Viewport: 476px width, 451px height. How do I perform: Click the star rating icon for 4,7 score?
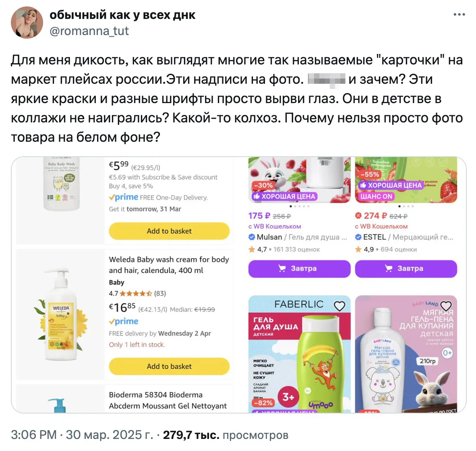252,250
